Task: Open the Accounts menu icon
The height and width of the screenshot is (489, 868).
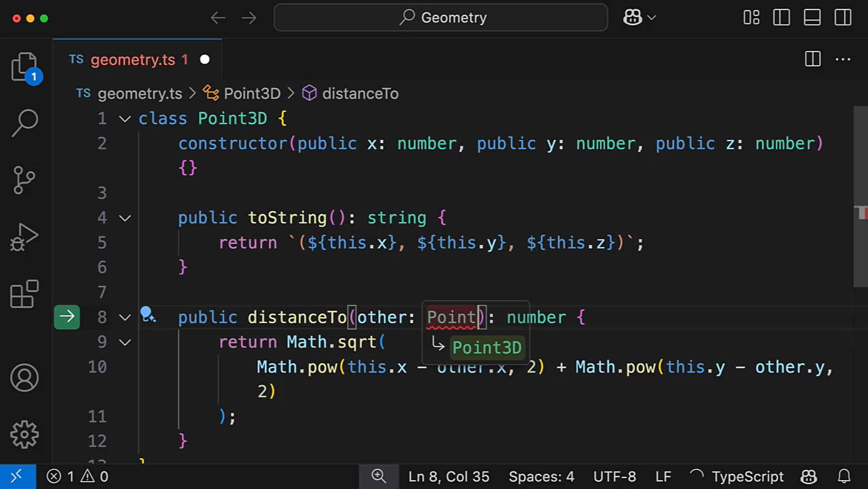Action: [x=24, y=378]
